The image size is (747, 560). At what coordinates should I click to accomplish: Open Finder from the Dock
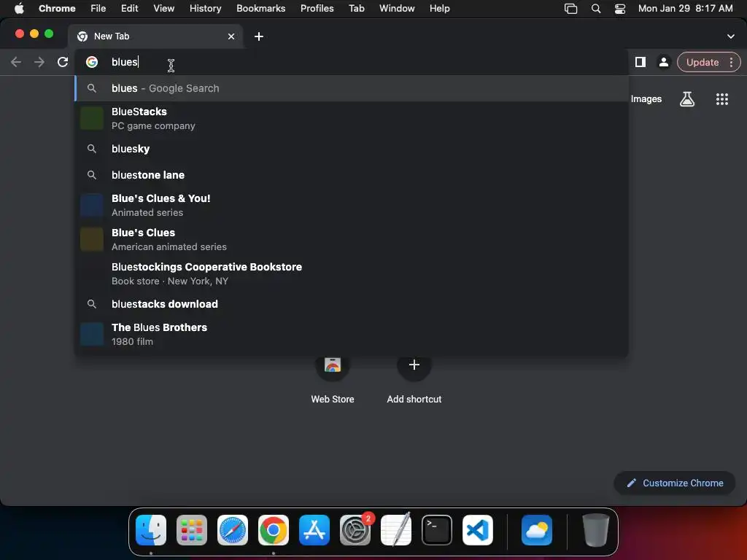tap(151, 530)
